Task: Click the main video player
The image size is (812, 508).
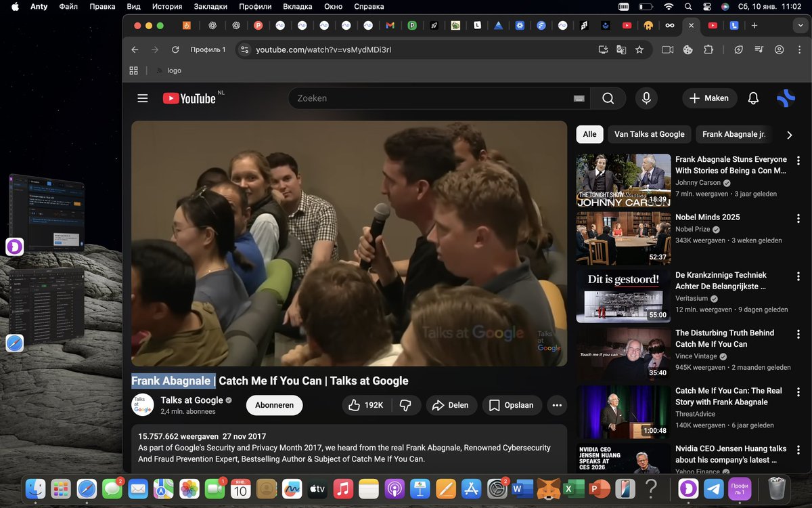Action: (x=349, y=244)
